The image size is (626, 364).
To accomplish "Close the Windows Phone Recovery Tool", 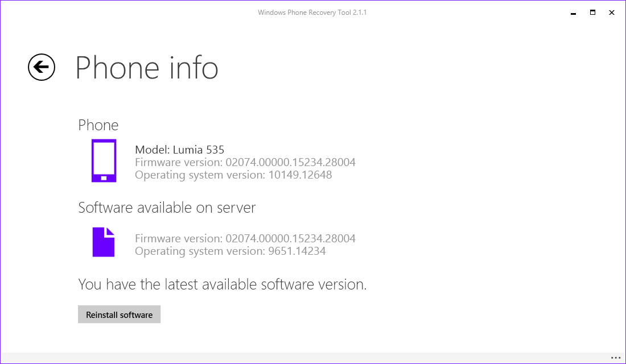I will [612, 12].
